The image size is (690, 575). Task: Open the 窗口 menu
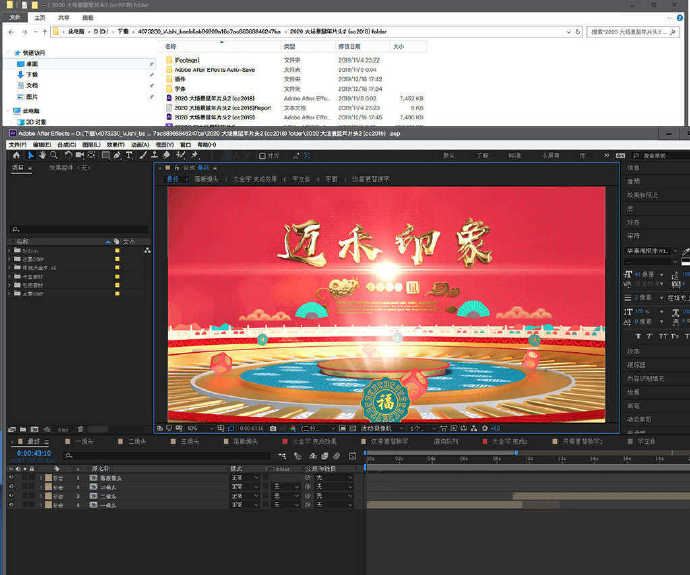pos(186,145)
